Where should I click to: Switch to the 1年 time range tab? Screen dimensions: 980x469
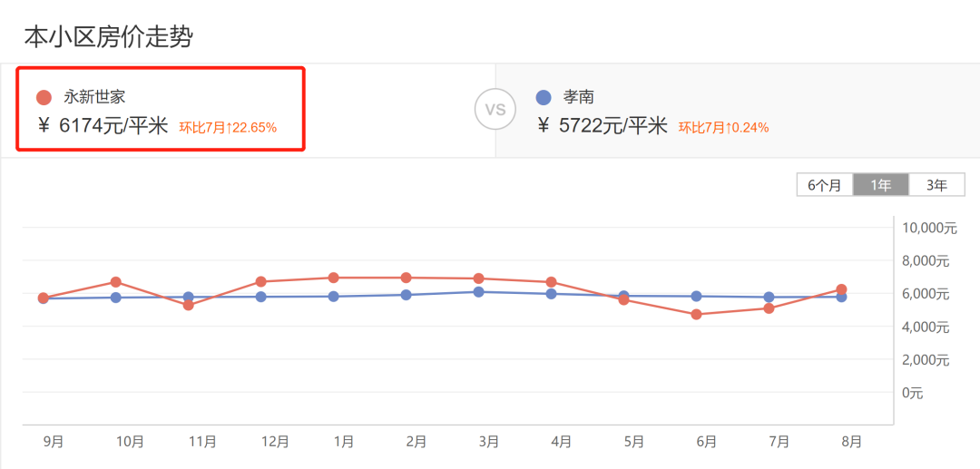click(x=881, y=185)
